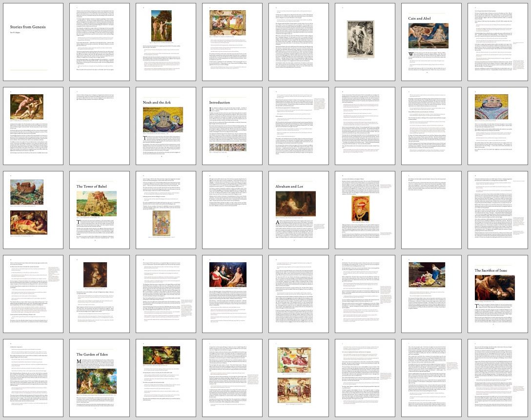This screenshot has height=420, width=531.
Task: Open 'The Tower of Babel' chapter page
Action: (100, 210)
